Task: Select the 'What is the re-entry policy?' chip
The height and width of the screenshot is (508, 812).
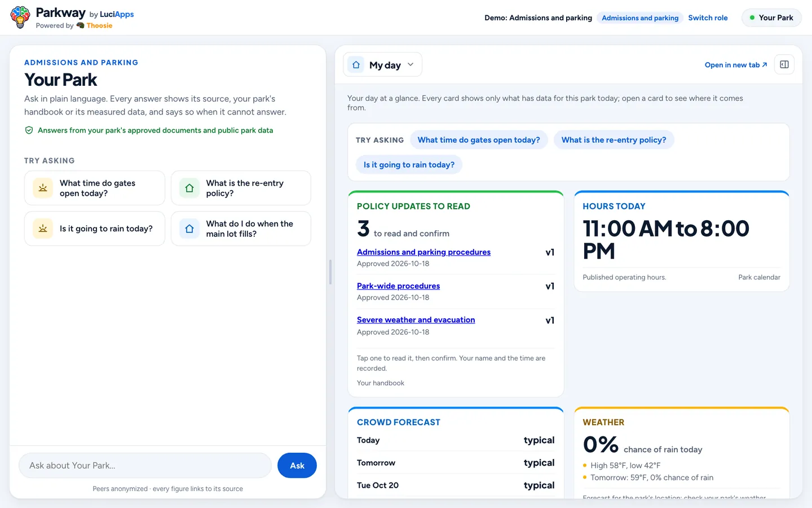Action: tap(614, 140)
